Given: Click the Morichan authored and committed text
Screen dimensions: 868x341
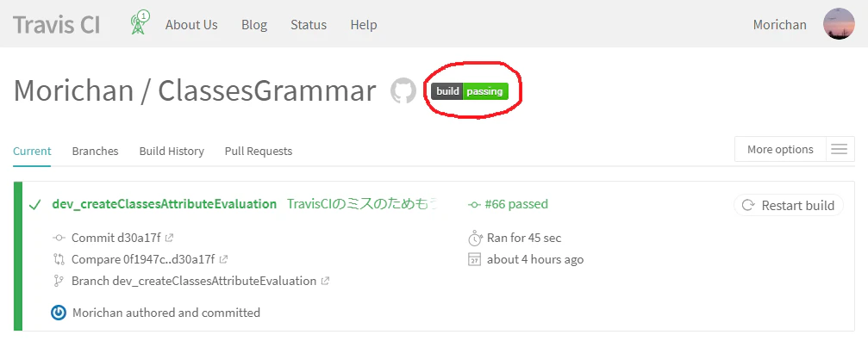Looking at the screenshot, I should click(166, 313).
